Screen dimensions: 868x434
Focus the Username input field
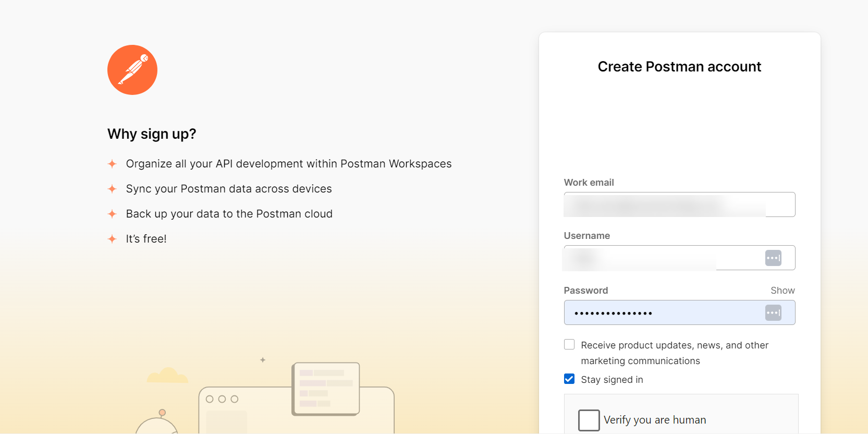(679, 258)
